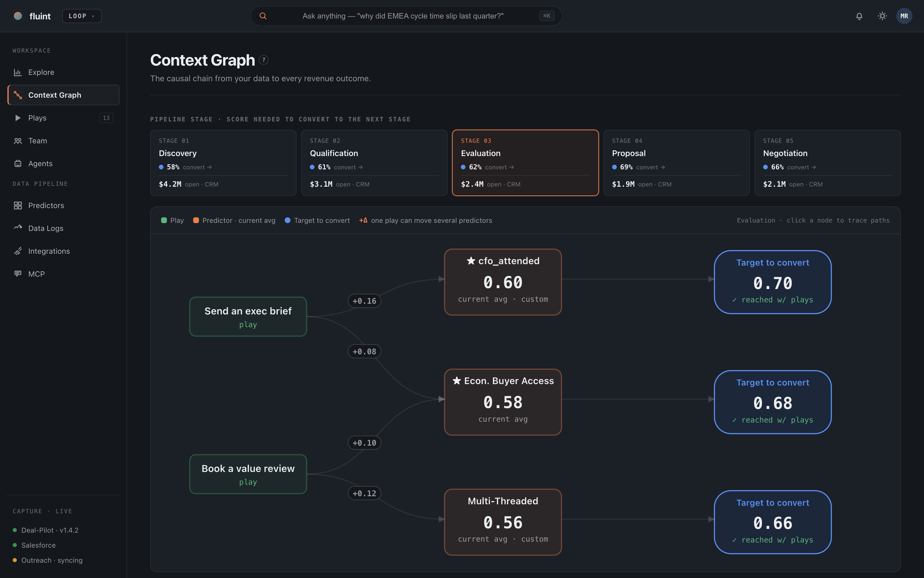Click the Send an exec brief play node
This screenshot has width=924, height=578.
(248, 316)
